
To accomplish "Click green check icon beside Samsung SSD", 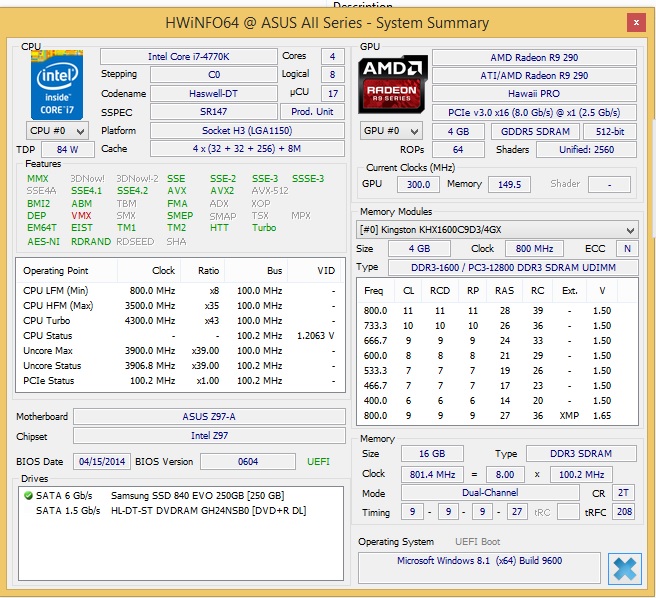I will [x=28, y=496].
